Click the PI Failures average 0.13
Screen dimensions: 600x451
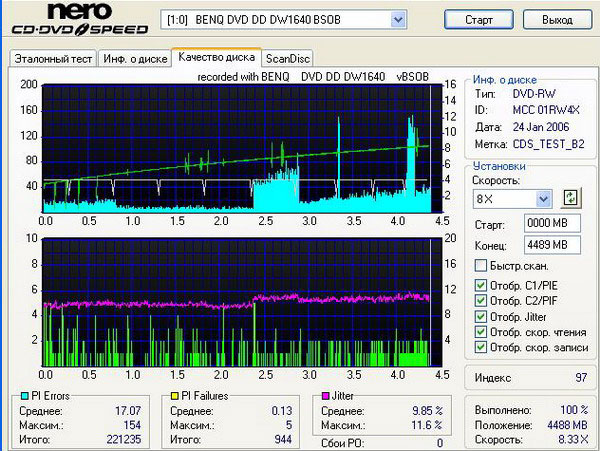click(282, 411)
